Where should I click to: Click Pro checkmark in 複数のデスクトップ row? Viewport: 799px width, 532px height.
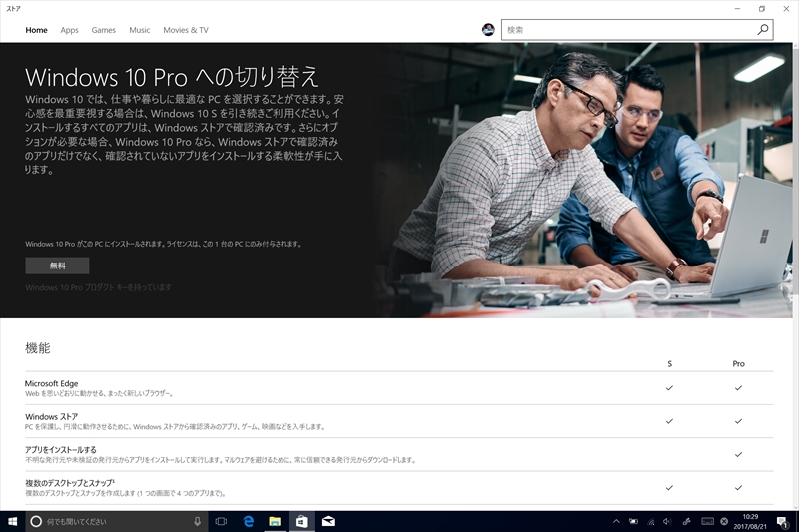pyautogui.click(x=738, y=488)
